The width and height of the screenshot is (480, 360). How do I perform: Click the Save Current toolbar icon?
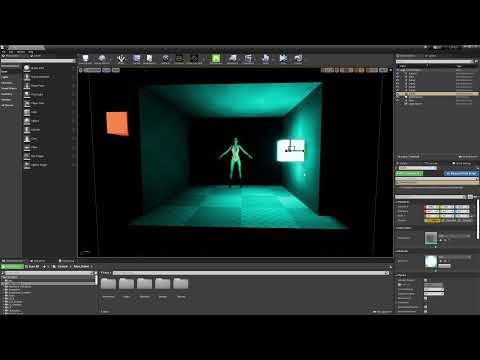tap(85, 59)
